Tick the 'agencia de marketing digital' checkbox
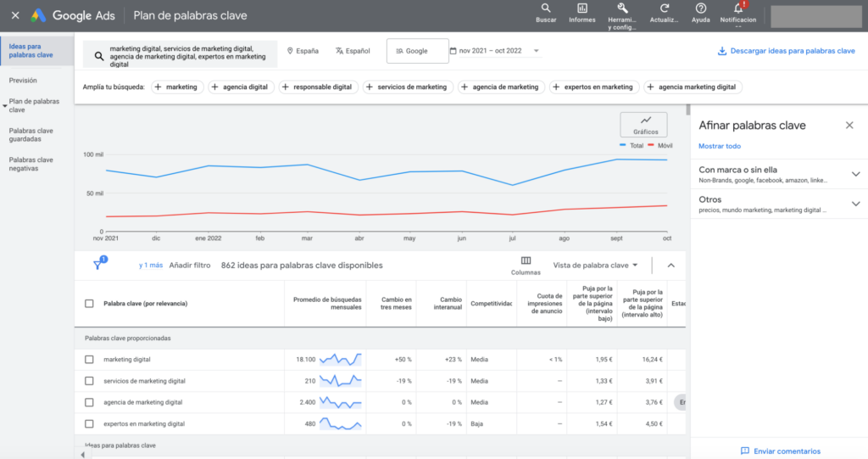Screen dimensions: 868x459 (89, 402)
